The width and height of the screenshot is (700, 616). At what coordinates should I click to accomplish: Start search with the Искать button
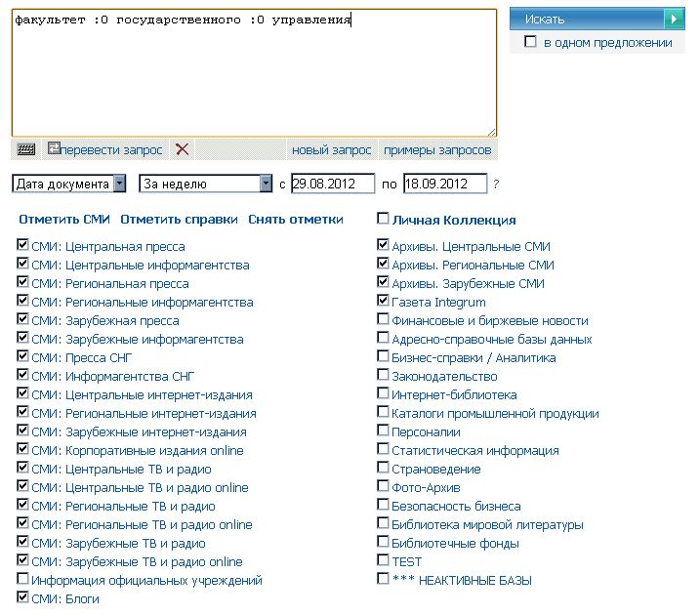[597, 20]
